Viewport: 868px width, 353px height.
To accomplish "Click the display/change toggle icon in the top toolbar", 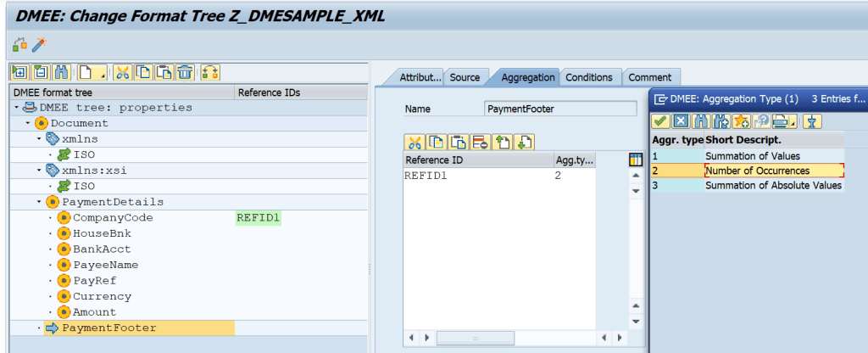I will 19,44.
